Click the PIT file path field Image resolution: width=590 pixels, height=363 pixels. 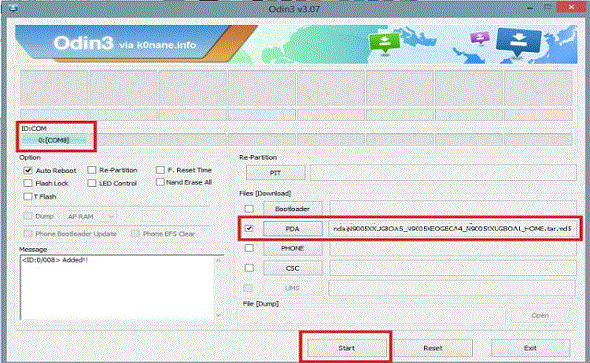coord(443,173)
